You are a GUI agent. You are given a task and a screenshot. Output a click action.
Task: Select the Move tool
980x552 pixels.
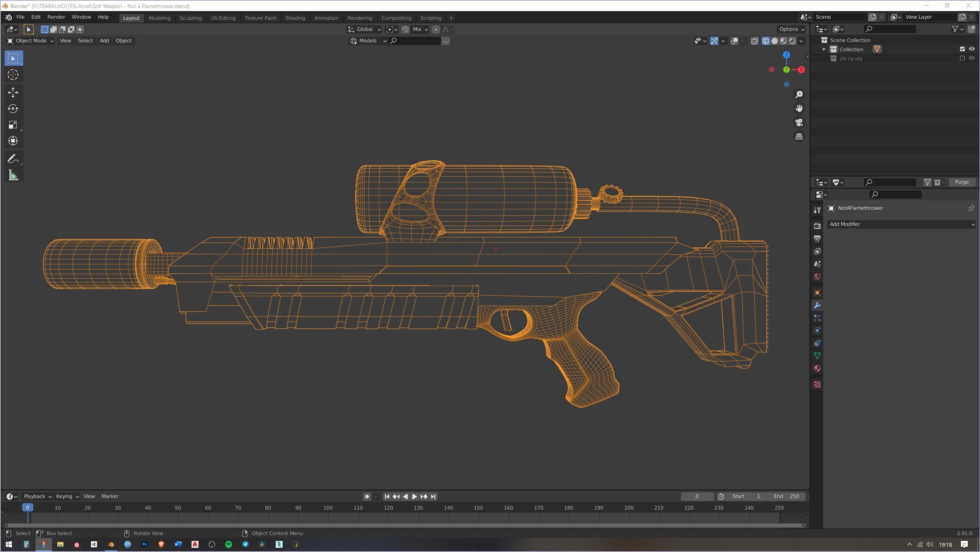click(13, 92)
